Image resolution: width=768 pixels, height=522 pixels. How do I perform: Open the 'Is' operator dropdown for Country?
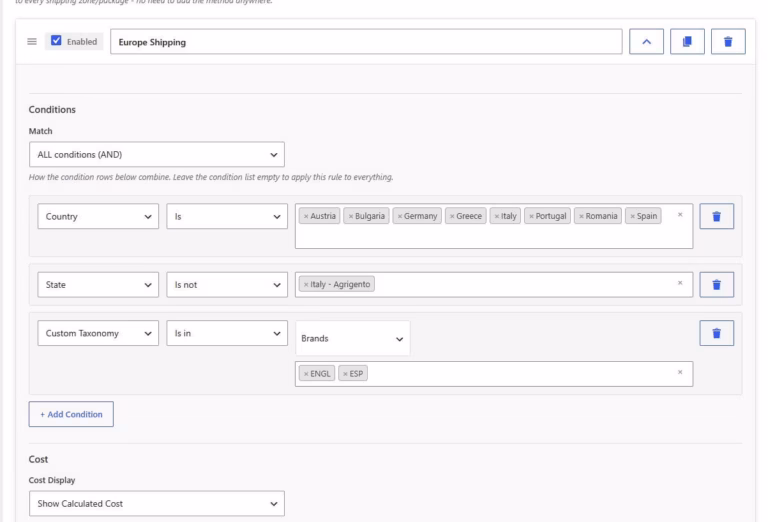(227, 216)
